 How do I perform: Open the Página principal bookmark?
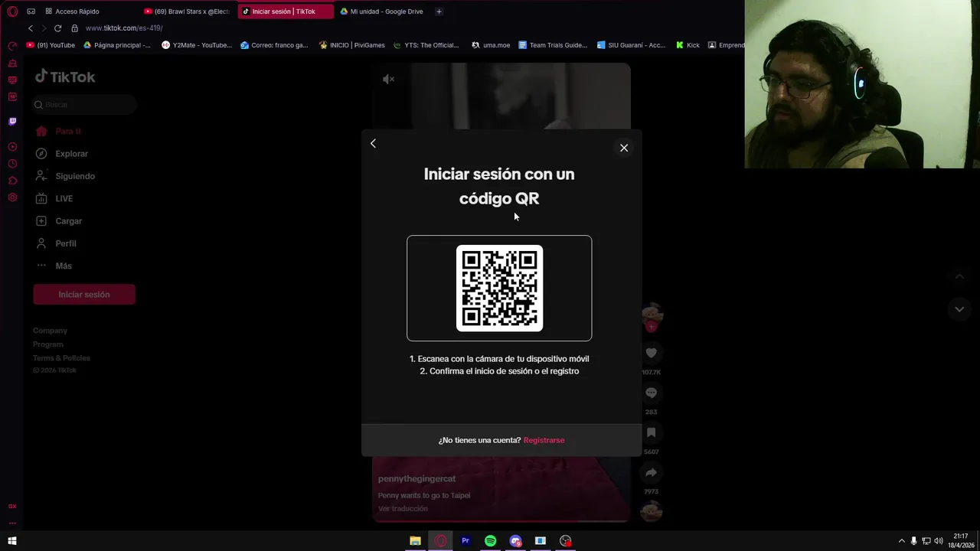pyautogui.click(x=117, y=45)
